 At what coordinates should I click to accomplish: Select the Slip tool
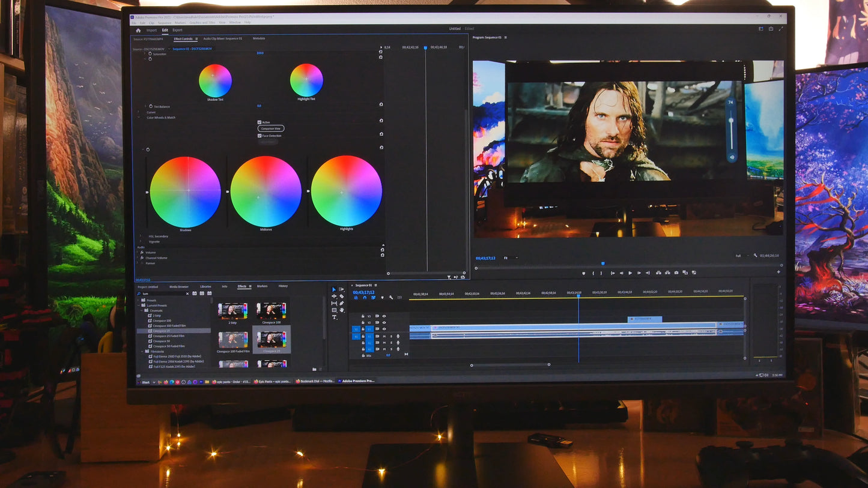click(x=334, y=303)
